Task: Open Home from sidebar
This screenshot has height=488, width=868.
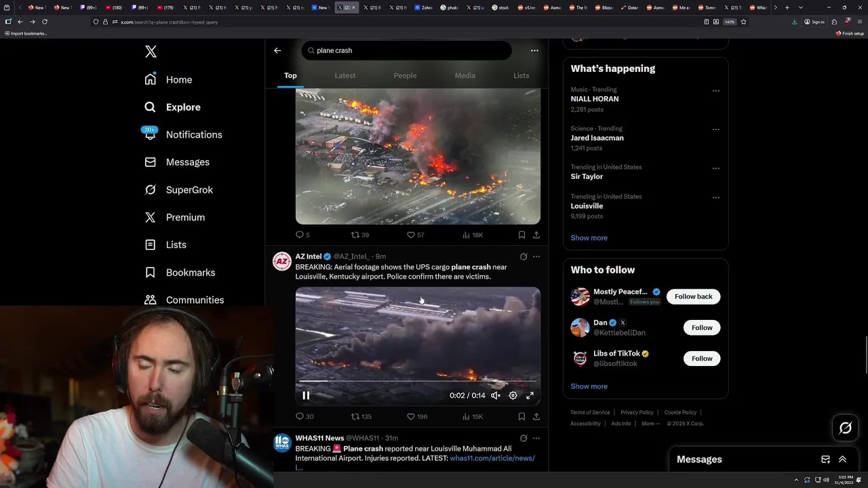Action: pyautogui.click(x=168, y=79)
